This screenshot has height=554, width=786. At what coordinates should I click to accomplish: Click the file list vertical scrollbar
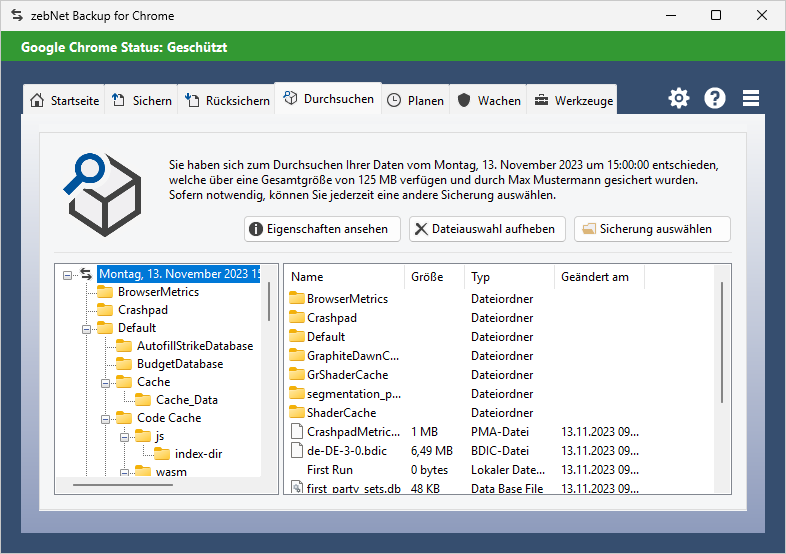click(722, 342)
